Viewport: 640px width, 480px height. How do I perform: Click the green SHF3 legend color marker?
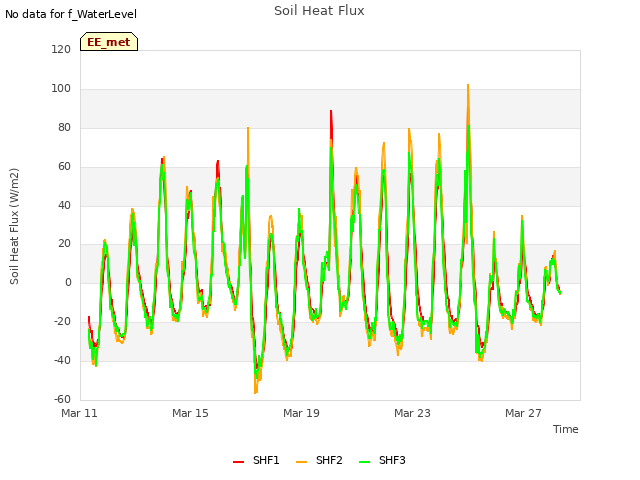[x=364, y=462]
